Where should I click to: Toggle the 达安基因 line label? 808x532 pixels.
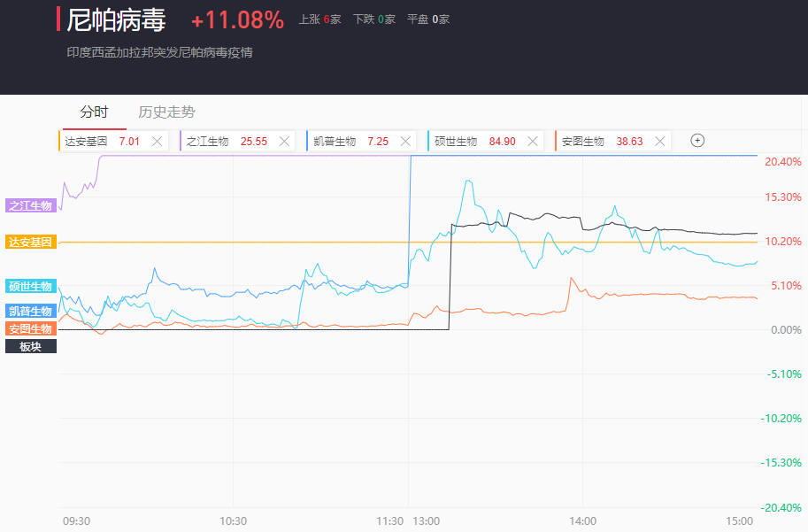31,242
